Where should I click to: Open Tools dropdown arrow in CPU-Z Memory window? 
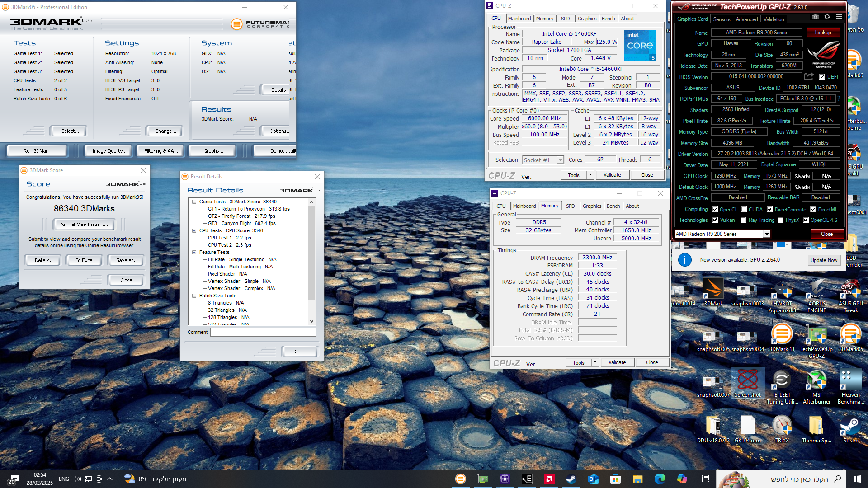tap(594, 362)
